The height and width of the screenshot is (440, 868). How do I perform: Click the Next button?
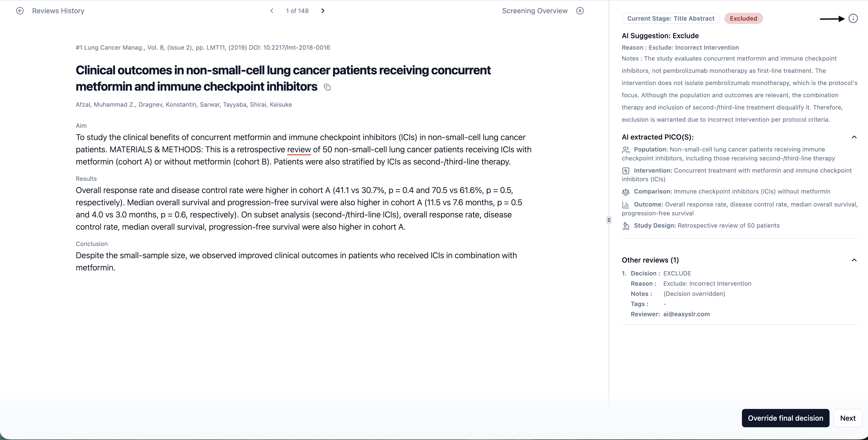(847, 418)
